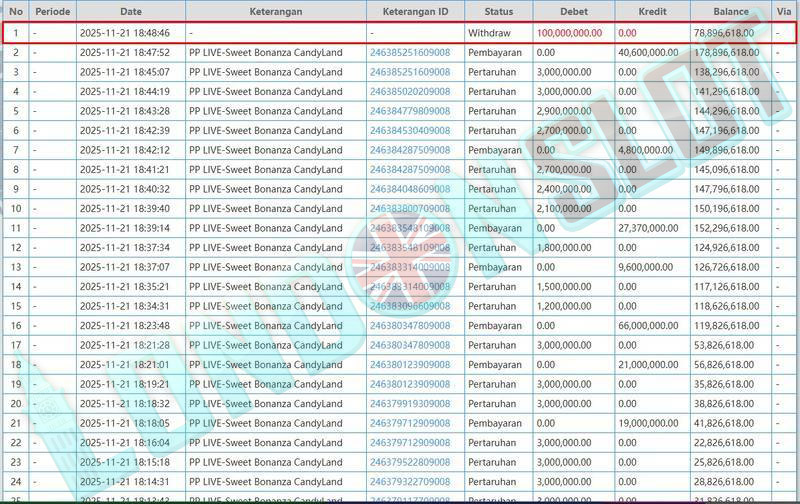
Task: Select the Withdraw status cell in row 1
Action: point(489,33)
